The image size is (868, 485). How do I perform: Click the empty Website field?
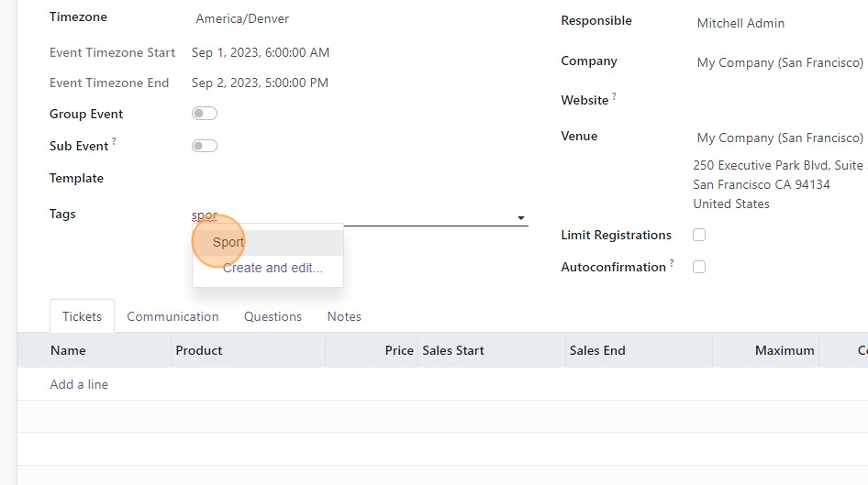click(x=781, y=100)
